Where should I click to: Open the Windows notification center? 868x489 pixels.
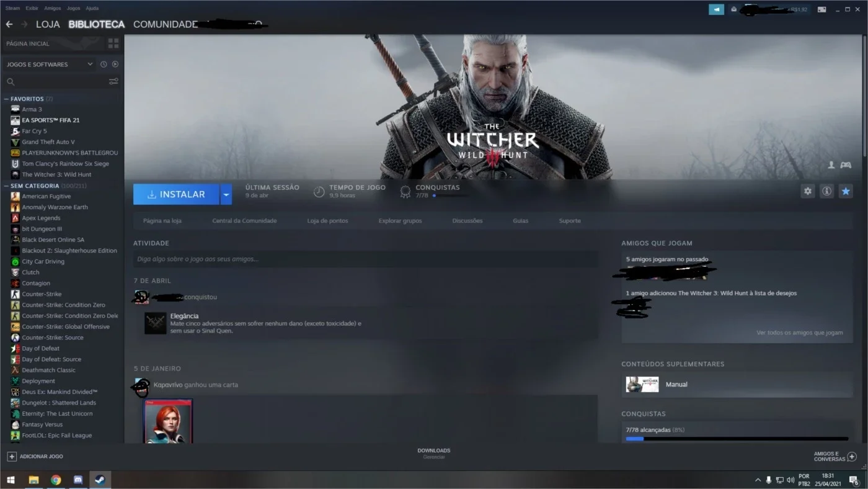[854, 480]
